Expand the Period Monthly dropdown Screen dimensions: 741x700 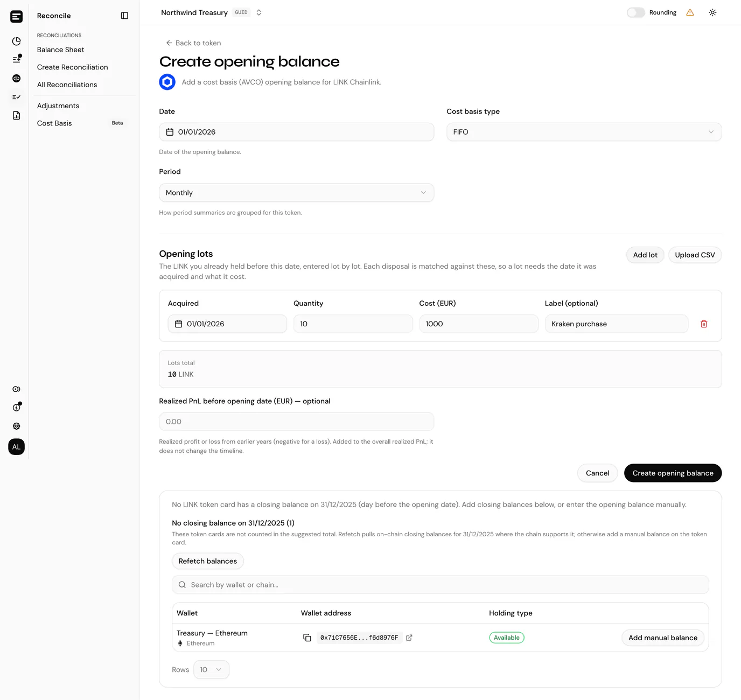296,193
